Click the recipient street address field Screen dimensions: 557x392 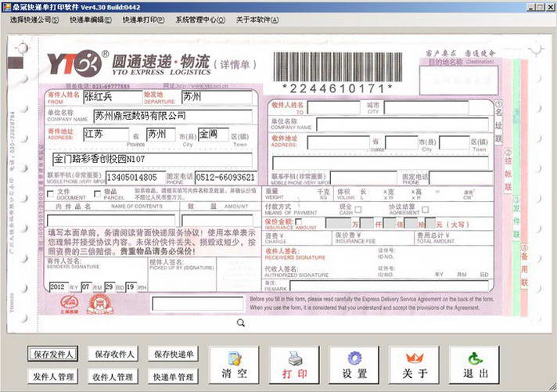tap(380, 163)
